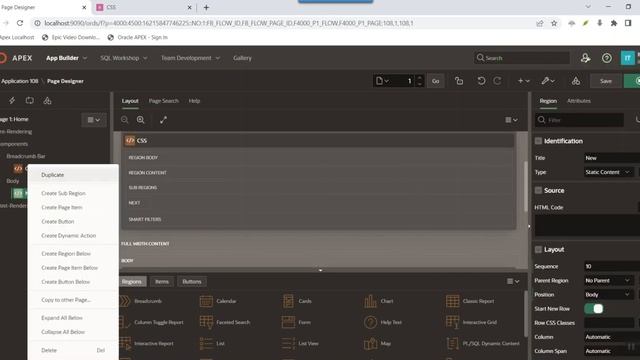
Task: Click the page lock icon in toolbar
Action: click(x=459, y=81)
